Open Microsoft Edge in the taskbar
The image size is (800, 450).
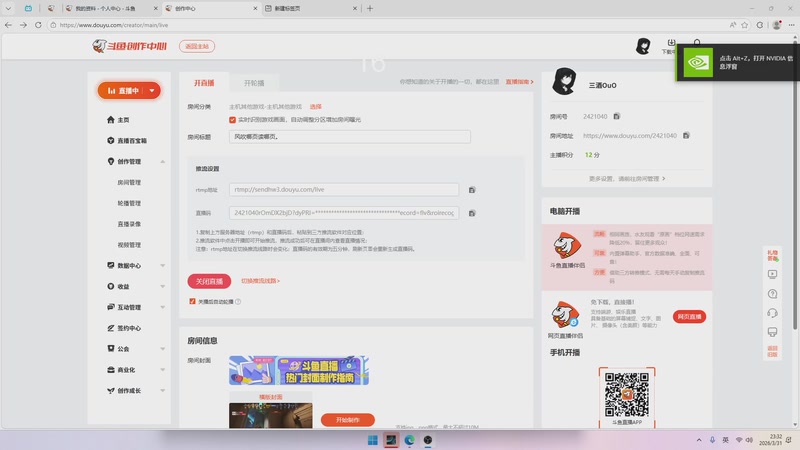409,440
